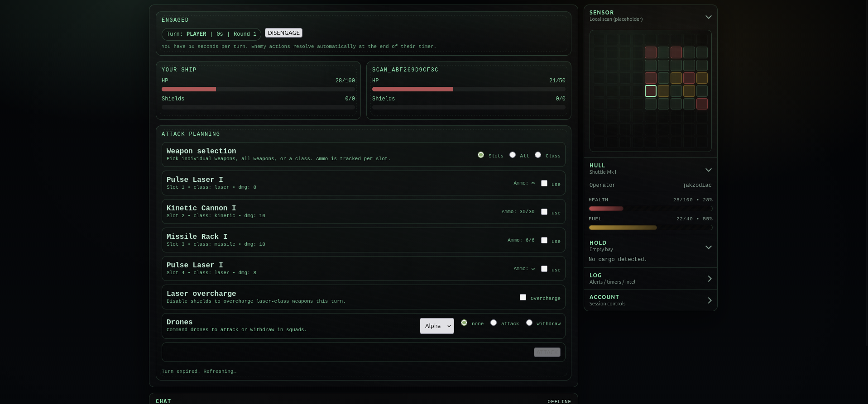868x404 pixels.
Task: Click the Missile Rack I title
Action: [x=197, y=237]
